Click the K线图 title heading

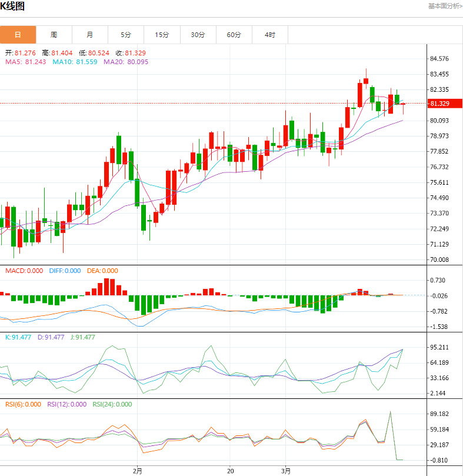[x=12, y=7]
